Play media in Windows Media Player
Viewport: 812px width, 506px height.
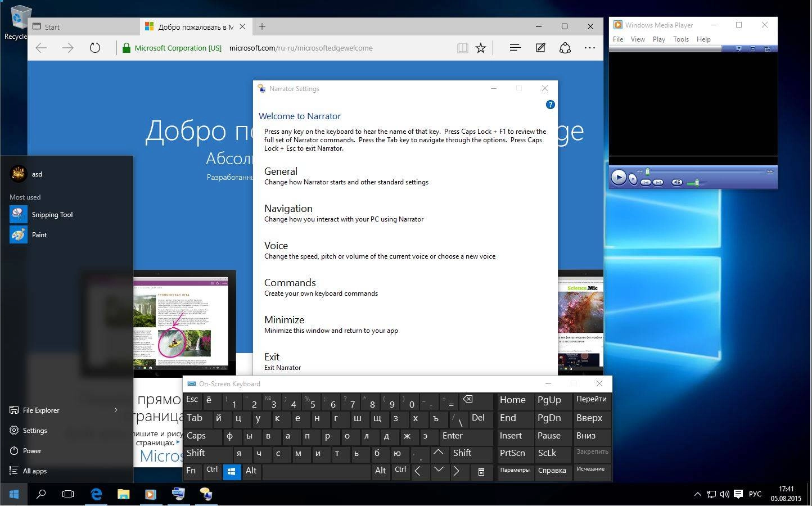tap(619, 177)
